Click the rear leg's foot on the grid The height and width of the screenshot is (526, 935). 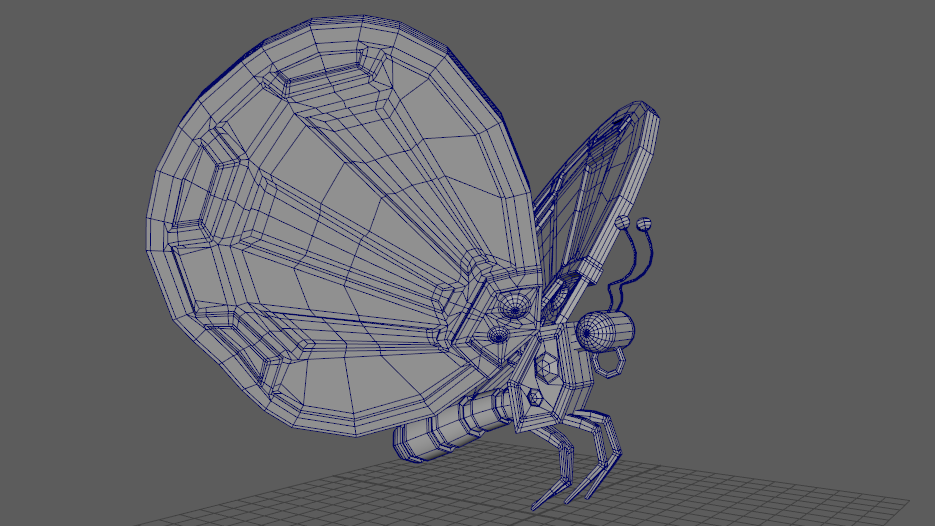coord(543,500)
